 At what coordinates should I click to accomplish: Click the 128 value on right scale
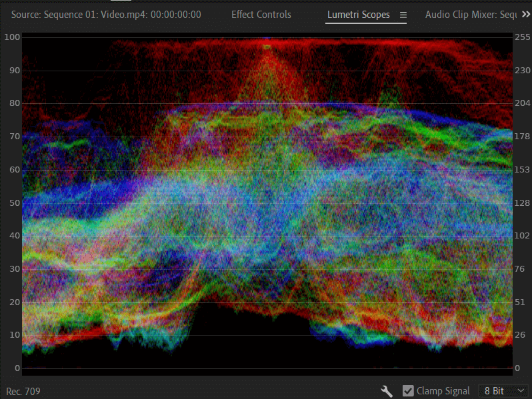pos(522,202)
